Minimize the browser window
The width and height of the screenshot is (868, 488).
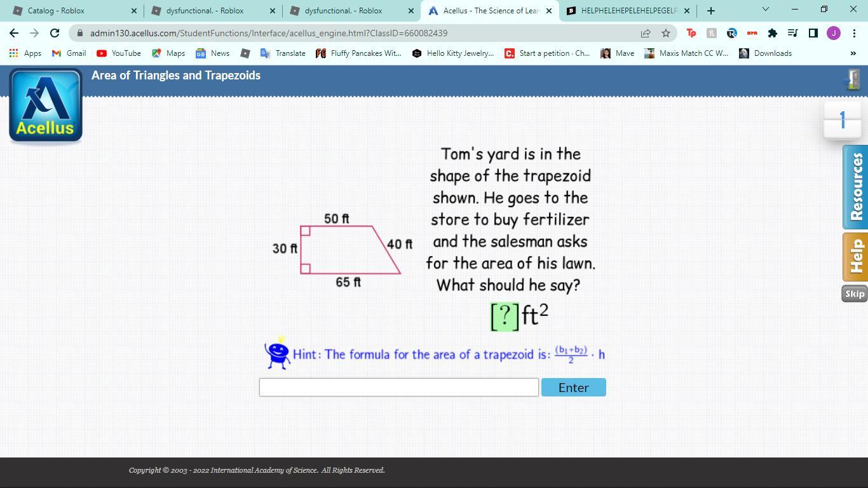click(x=795, y=9)
